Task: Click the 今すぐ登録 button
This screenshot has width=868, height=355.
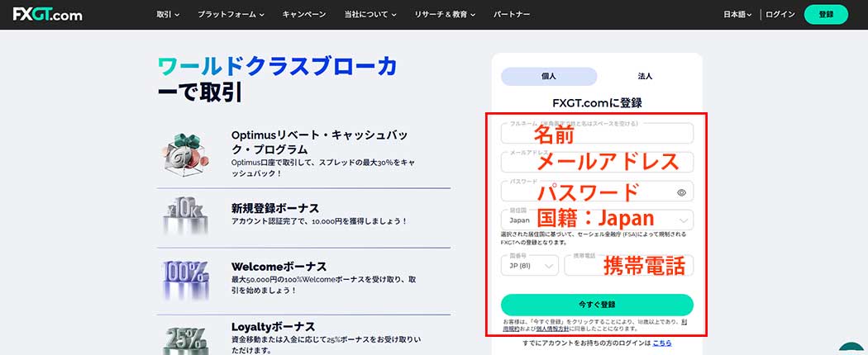Action: coord(597,305)
